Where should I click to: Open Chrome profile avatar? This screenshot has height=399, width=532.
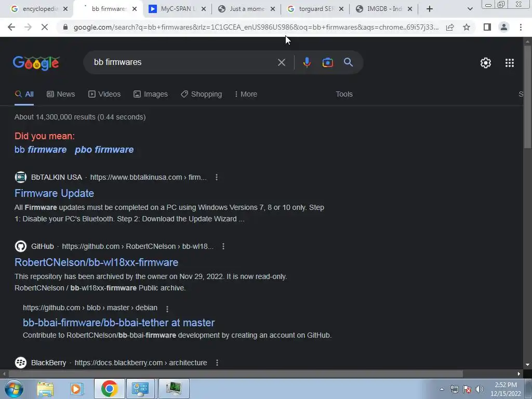(x=504, y=27)
